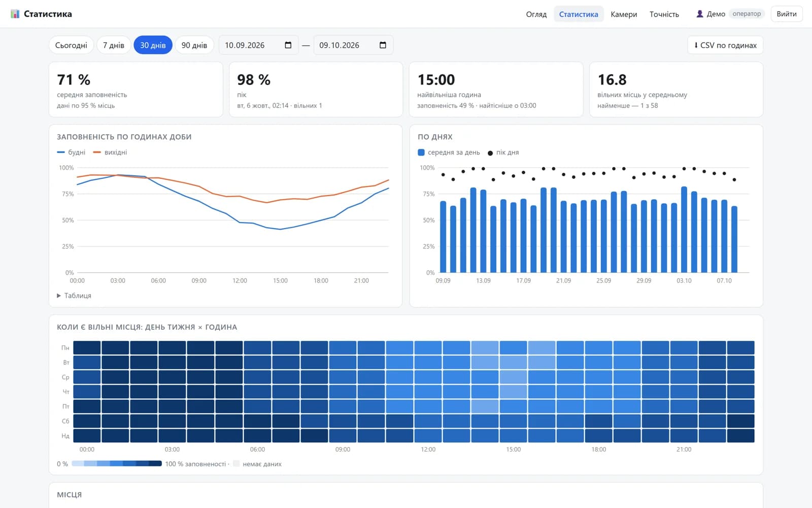Image resolution: width=812 pixels, height=508 pixels.
Task: Click the середня за день legend swatch
Action: (421, 152)
